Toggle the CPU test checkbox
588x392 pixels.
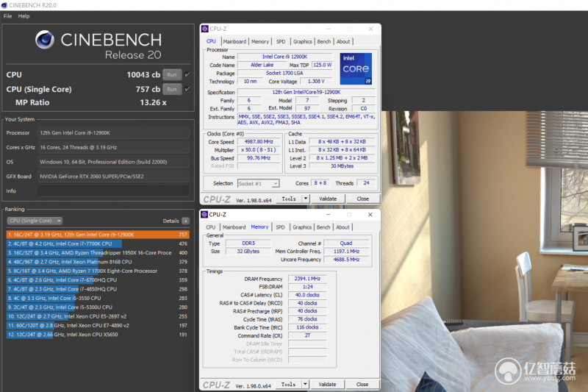click(x=187, y=74)
